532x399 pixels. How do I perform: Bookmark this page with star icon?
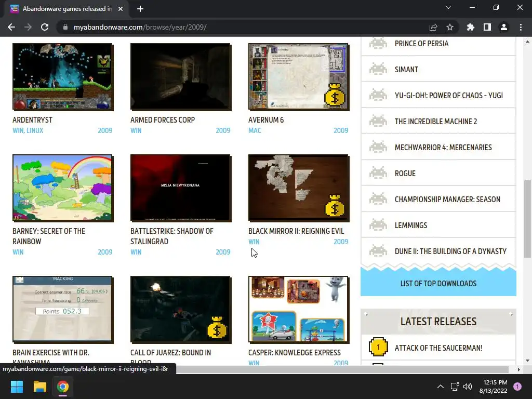pos(450,27)
